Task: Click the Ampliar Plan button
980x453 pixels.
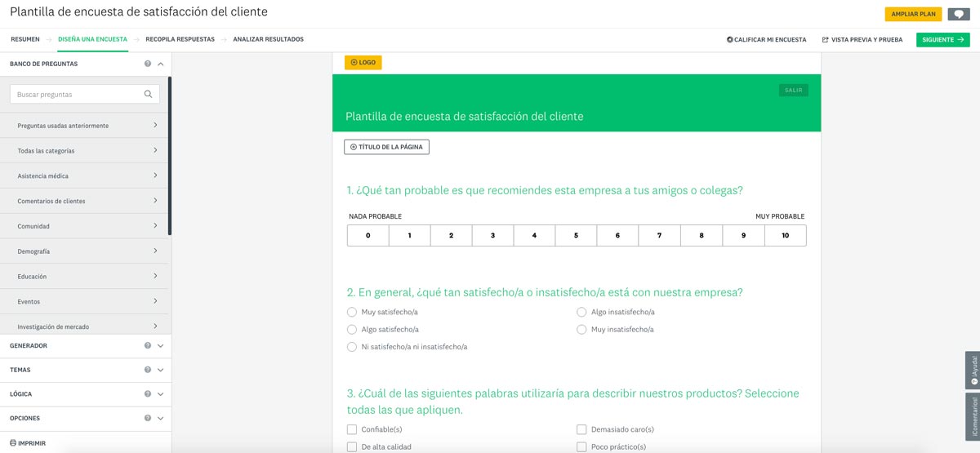Action: point(912,14)
